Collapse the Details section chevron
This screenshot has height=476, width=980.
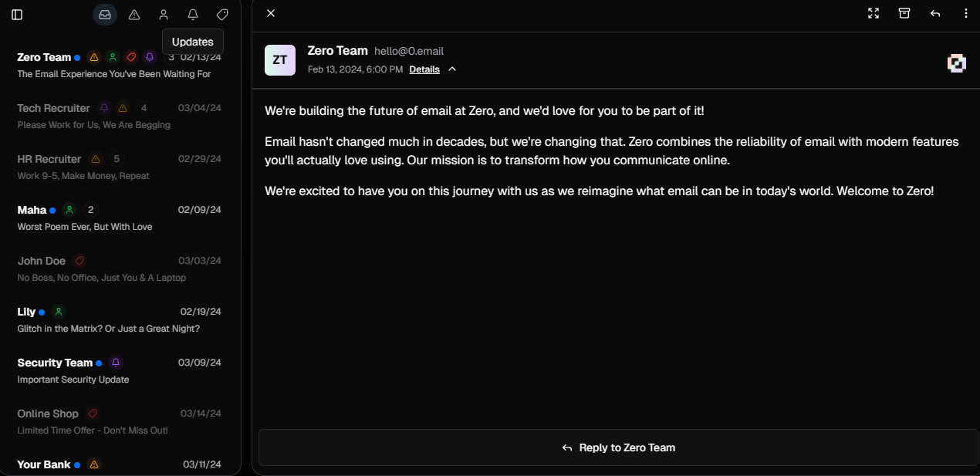(x=452, y=69)
